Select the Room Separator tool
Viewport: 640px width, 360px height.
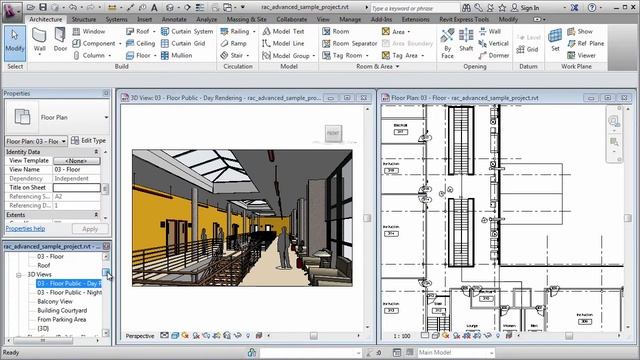pyautogui.click(x=349, y=43)
